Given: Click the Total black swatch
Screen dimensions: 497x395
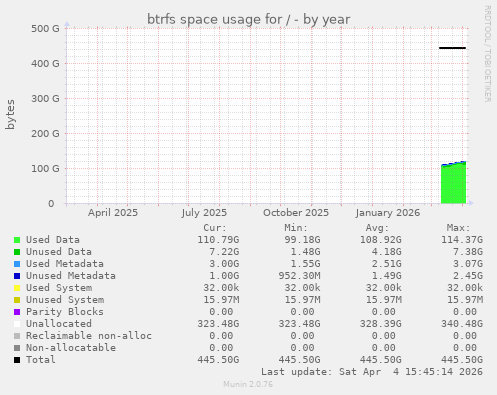Looking at the screenshot, I should 17,360.
